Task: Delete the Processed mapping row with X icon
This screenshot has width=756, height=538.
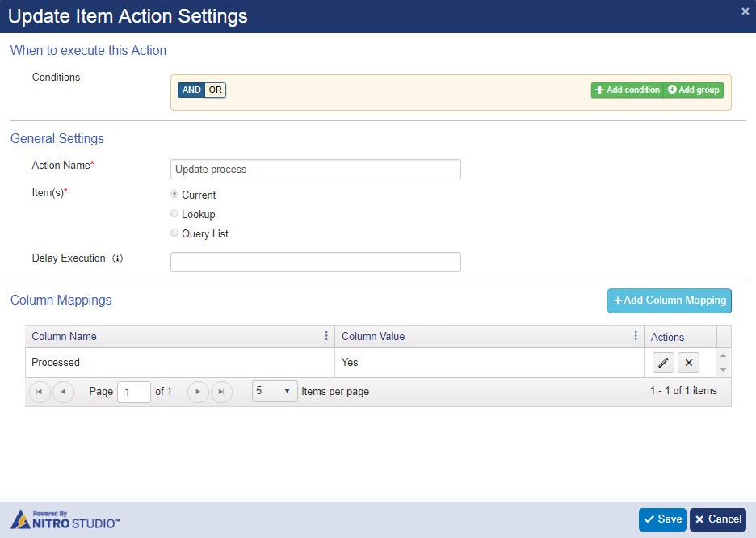Action: click(688, 363)
